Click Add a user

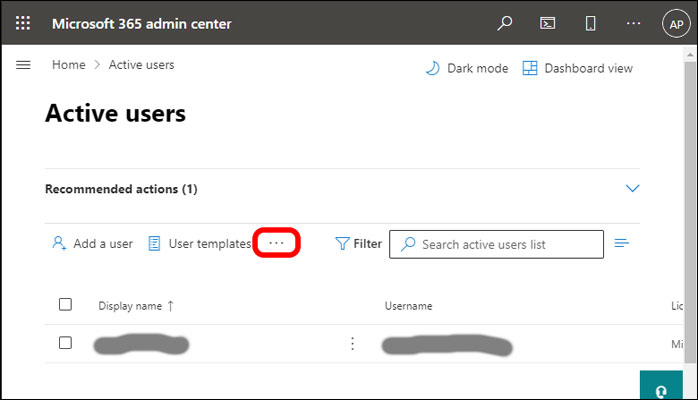click(x=92, y=243)
